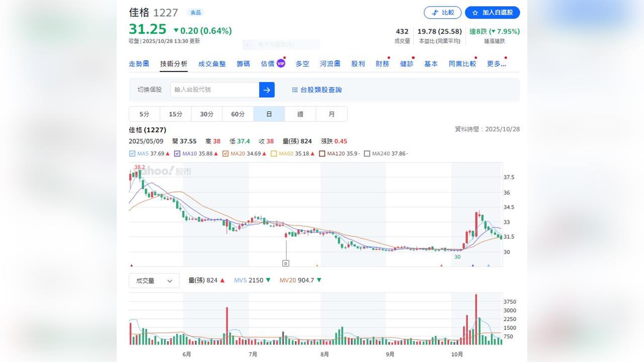Enable the MA240 moving average checkbox
Viewport: 644px width, 362px height.
click(367, 153)
